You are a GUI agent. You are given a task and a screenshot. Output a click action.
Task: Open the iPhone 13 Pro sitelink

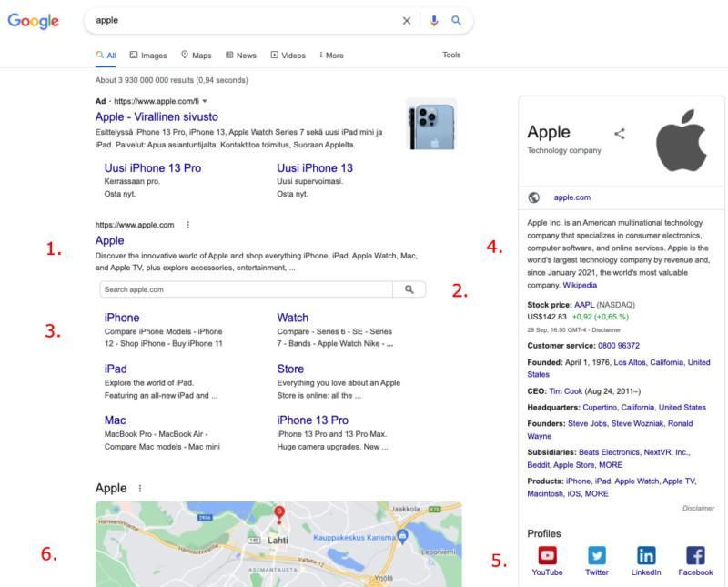point(312,420)
